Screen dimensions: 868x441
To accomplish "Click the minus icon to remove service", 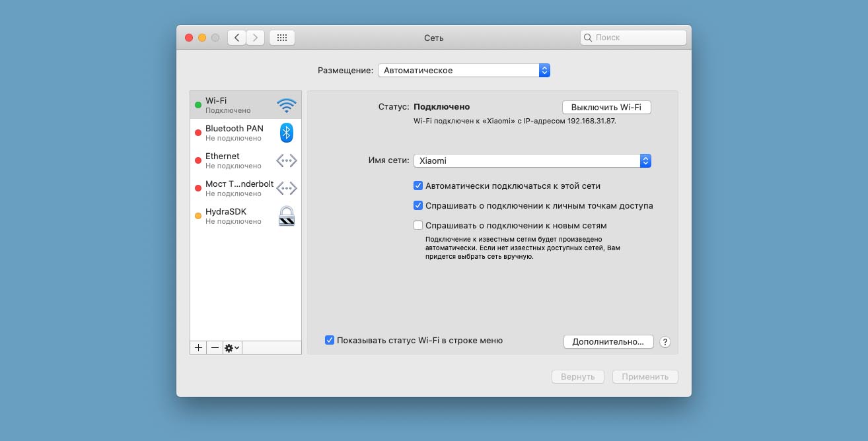I will [x=215, y=347].
